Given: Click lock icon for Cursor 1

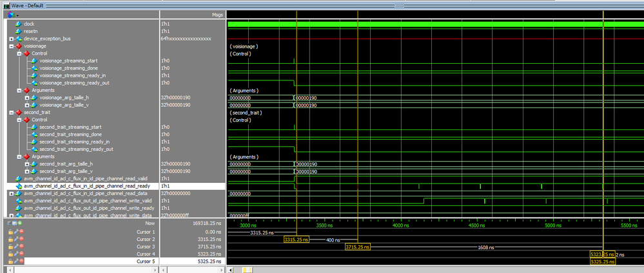Looking at the screenshot, I should [x=10, y=231].
